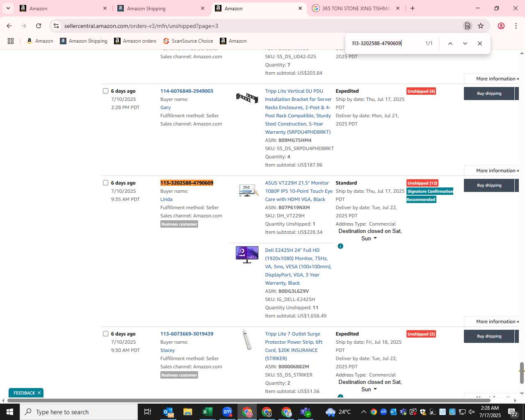Image resolution: width=525 pixels, height=420 pixels.
Task: Open highlighted order 113-3202588-4790609
Action: pos(187,183)
